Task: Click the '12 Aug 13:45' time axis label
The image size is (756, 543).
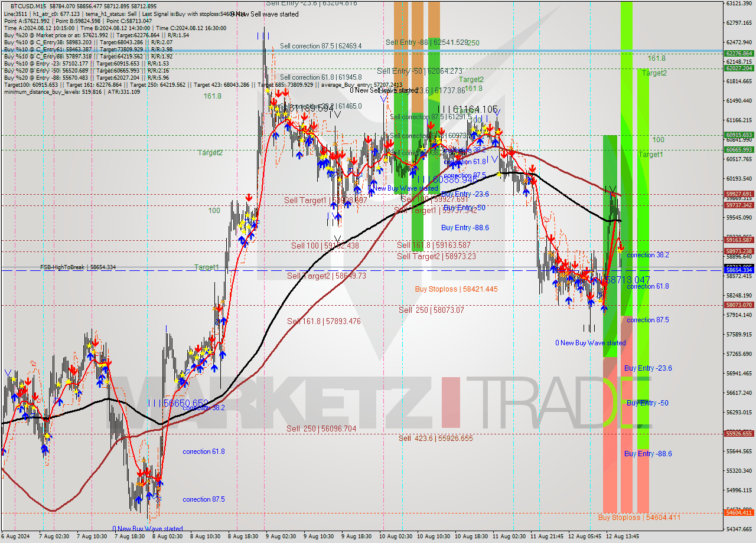Action: (623, 537)
